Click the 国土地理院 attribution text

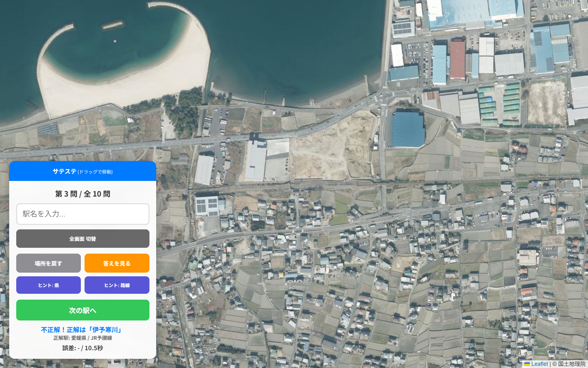pos(572,364)
